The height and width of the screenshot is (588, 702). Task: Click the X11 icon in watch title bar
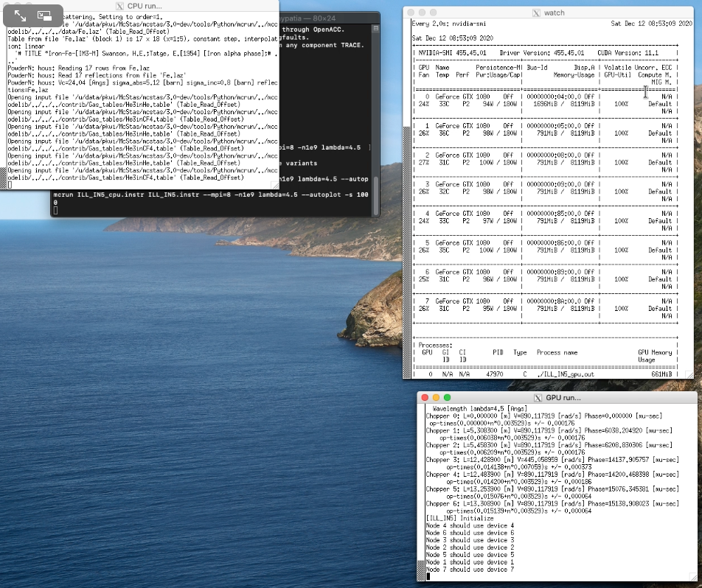pyautogui.click(x=536, y=13)
